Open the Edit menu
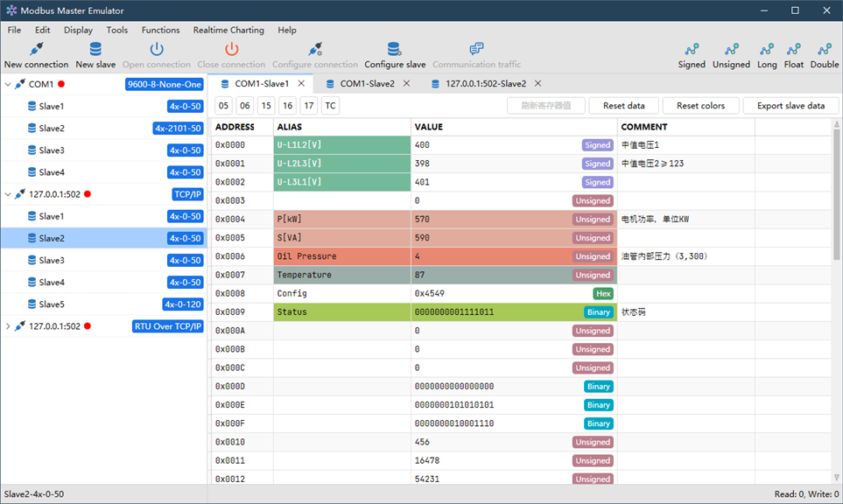The image size is (843, 504). [x=43, y=30]
